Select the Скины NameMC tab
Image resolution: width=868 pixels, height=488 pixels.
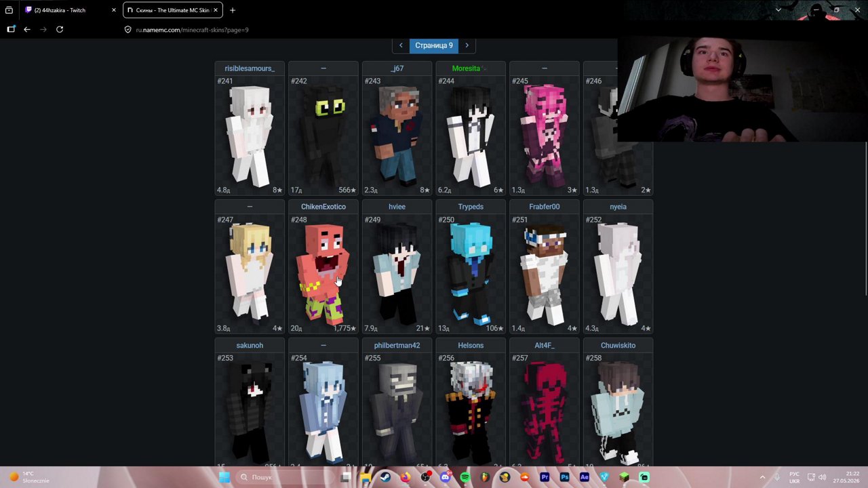pos(173,10)
